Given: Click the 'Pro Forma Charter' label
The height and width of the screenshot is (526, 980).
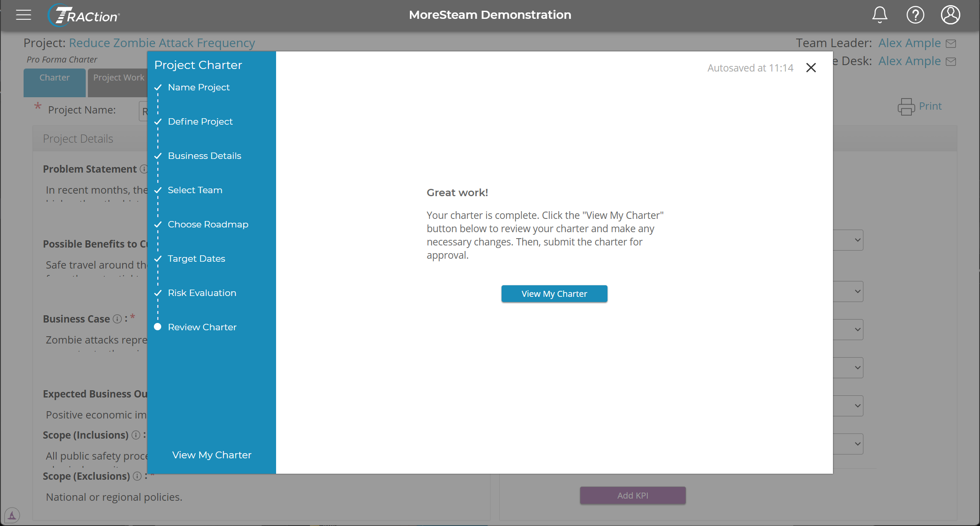Looking at the screenshot, I should click(x=62, y=60).
